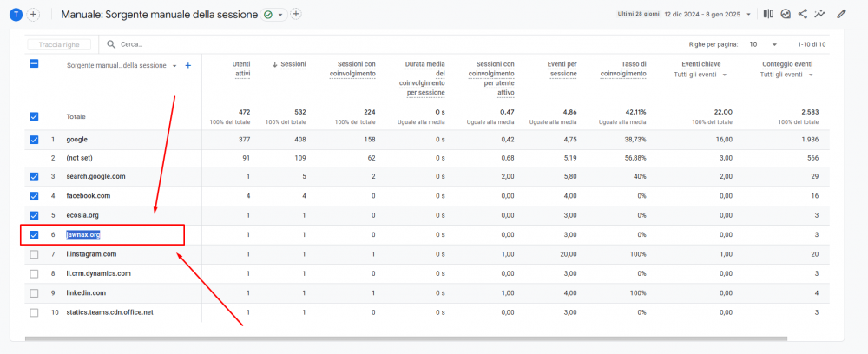Viewport: 868px width, 354px height.
Task: Open the trend sparkline icon
Action: [820, 14]
